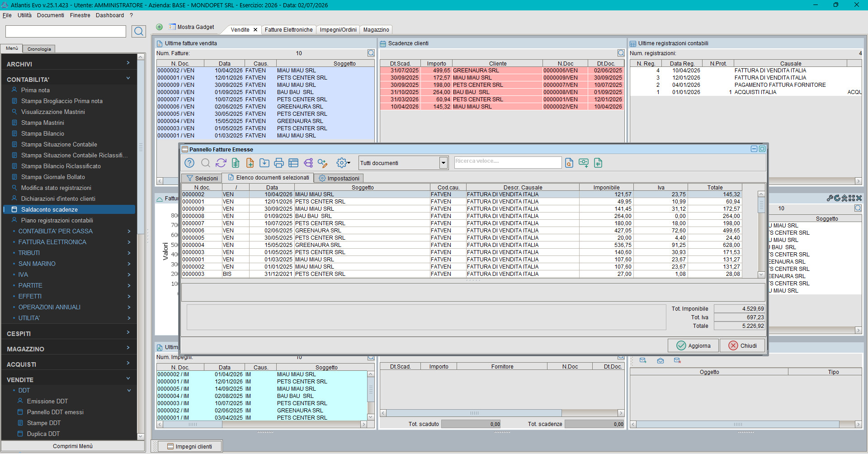Click the refresh arrows icon in panel toolbar
This screenshot has width=868, height=454.
(221, 163)
